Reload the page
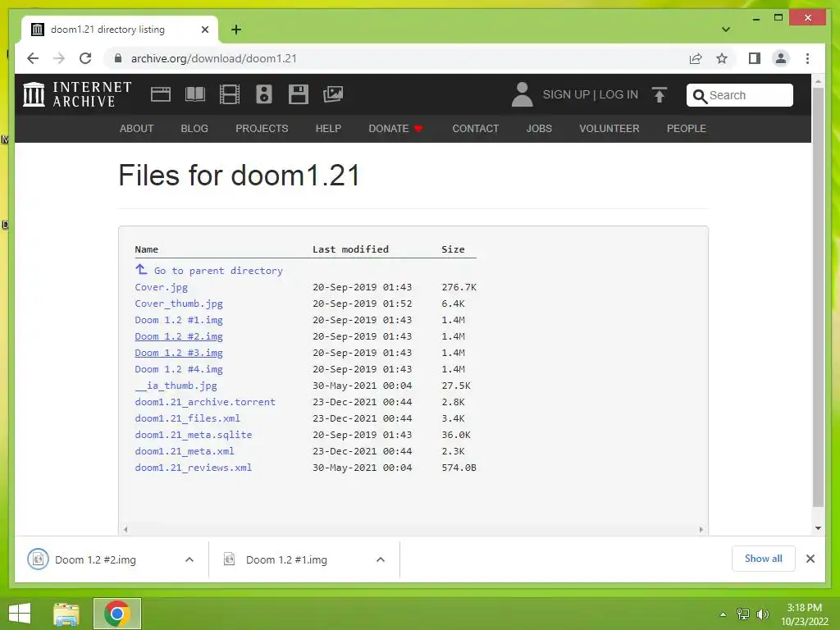This screenshot has width=840, height=630. pyautogui.click(x=85, y=58)
